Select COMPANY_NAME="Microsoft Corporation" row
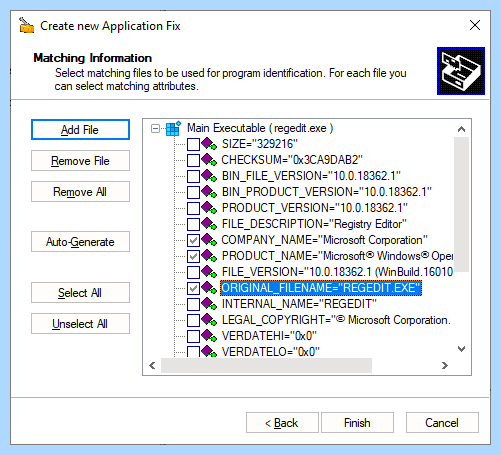This screenshot has width=501, height=455. pyautogui.click(x=325, y=240)
